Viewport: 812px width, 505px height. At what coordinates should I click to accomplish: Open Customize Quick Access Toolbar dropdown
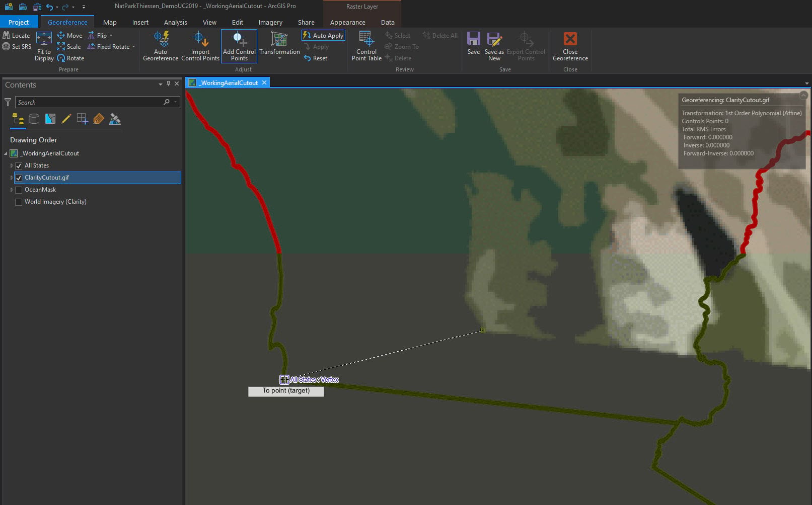pos(84,7)
